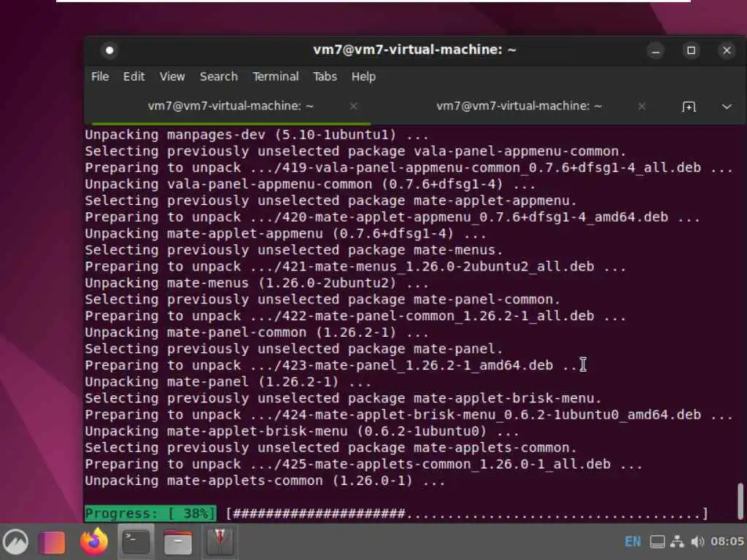Open the volume control tray icon
Viewport: 747px width, 560px height.
697,542
